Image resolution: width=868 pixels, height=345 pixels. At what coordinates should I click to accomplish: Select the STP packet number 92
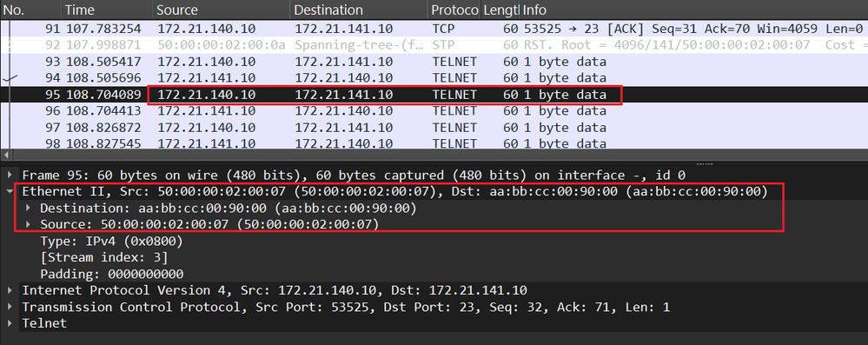coord(434,45)
